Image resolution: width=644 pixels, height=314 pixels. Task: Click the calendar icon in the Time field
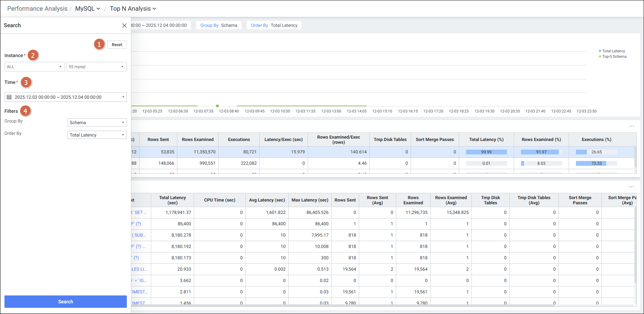tap(9, 97)
